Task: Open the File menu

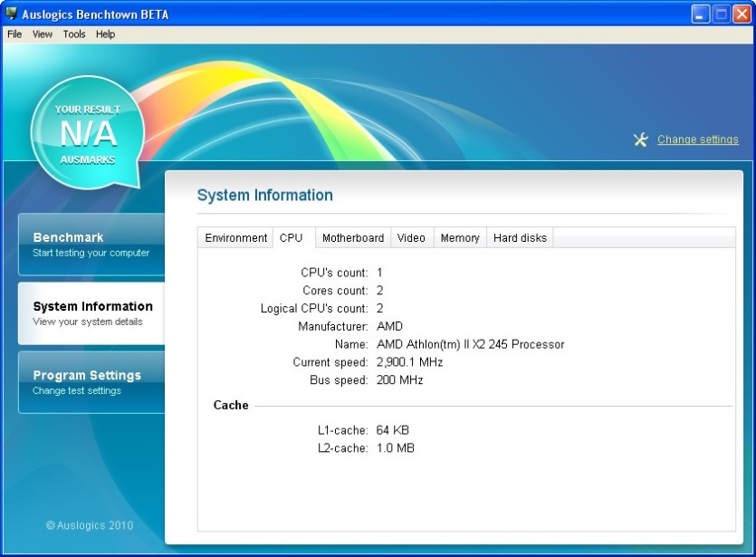Action: point(14,34)
